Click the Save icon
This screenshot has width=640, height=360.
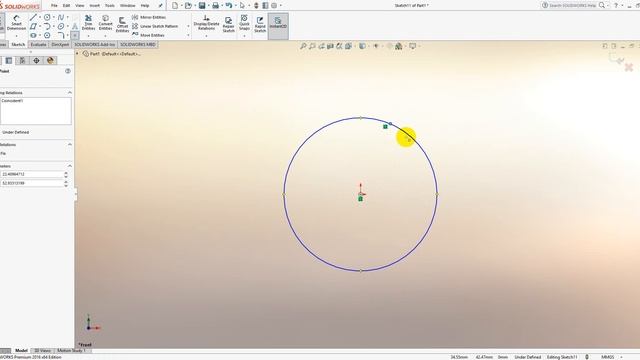(x=202, y=5)
